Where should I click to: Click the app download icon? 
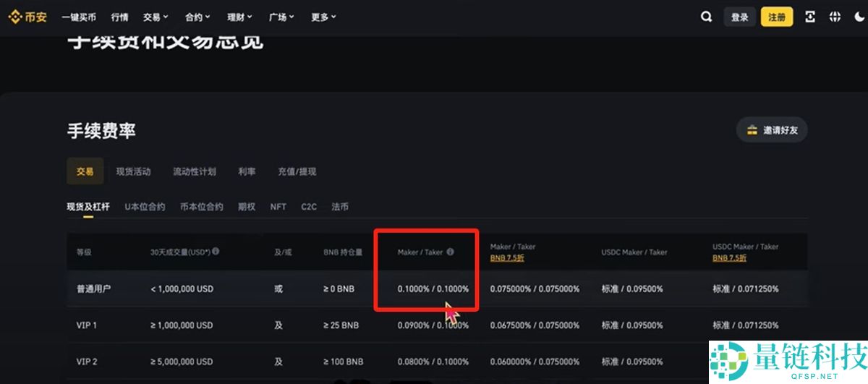coord(809,17)
